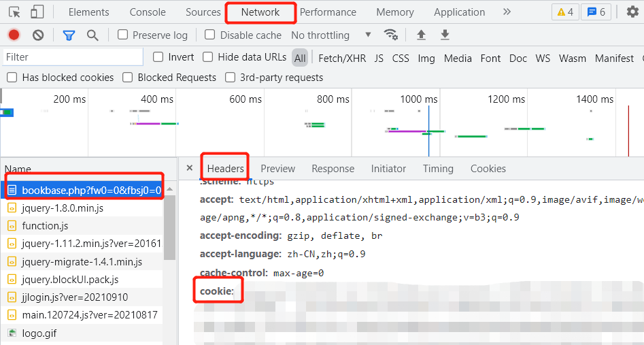Image resolution: width=644 pixels, height=345 pixels.
Task: Check Blocked Requests option
Action: tap(128, 78)
